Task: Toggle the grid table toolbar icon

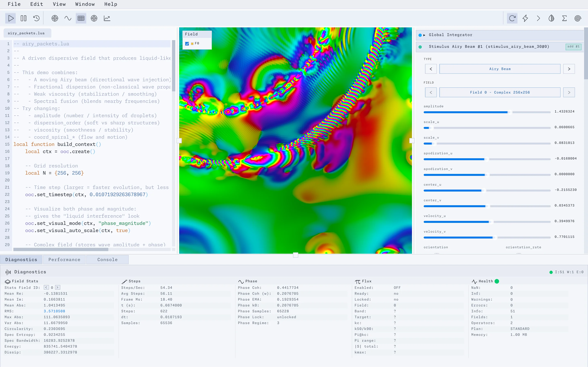Action: click(x=81, y=18)
